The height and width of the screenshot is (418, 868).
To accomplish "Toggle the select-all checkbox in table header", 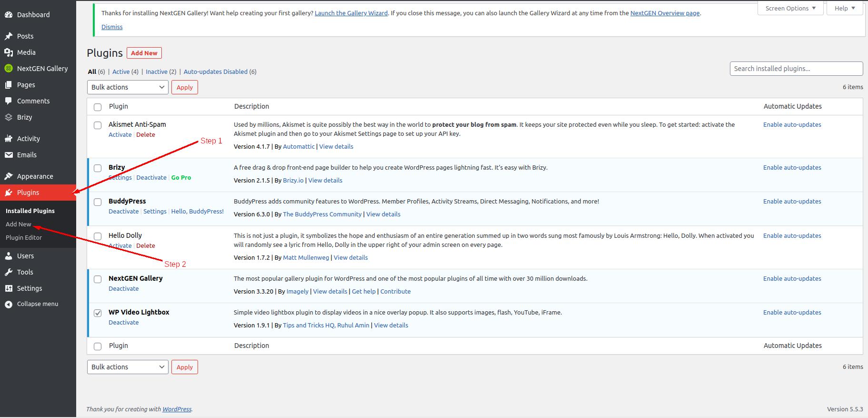I will [98, 107].
